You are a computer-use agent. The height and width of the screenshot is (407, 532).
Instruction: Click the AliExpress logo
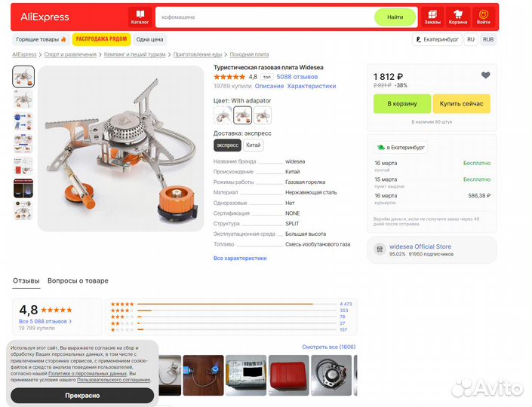click(45, 17)
